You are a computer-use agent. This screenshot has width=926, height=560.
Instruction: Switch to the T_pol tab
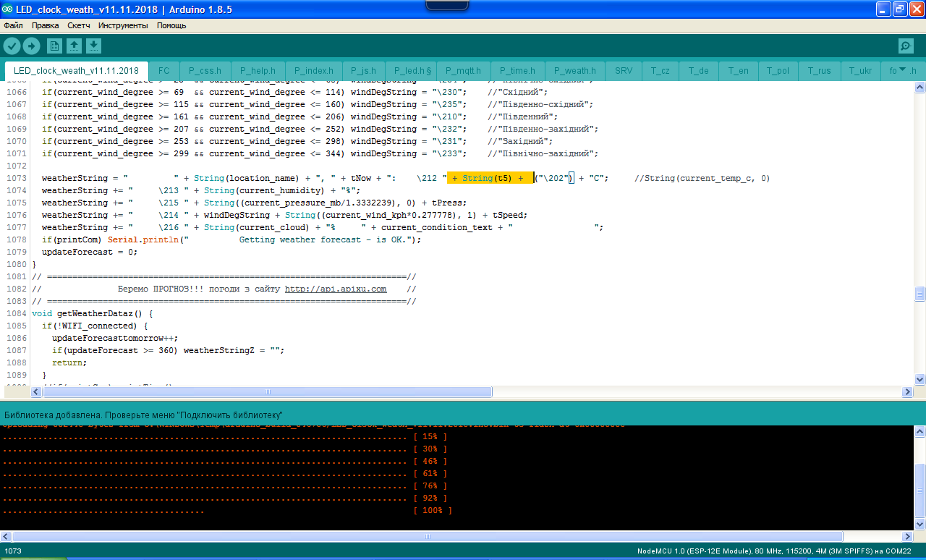[x=778, y=71]
